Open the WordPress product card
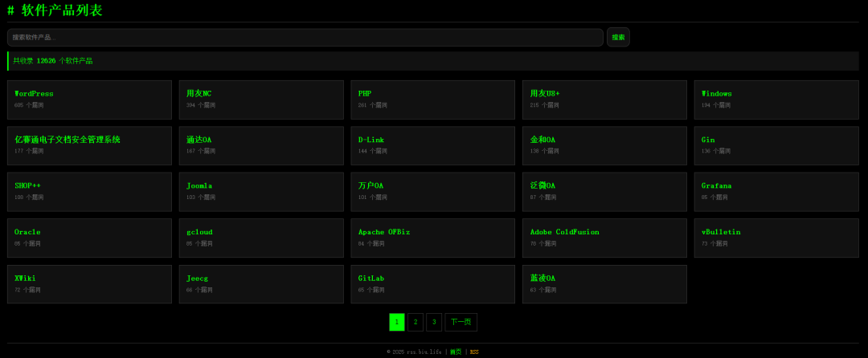The width and height of the screenshot is (868, 358). 90,100
